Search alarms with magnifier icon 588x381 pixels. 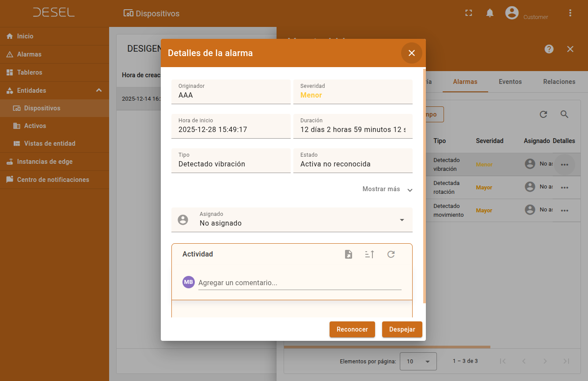click(x=564, y=114)
